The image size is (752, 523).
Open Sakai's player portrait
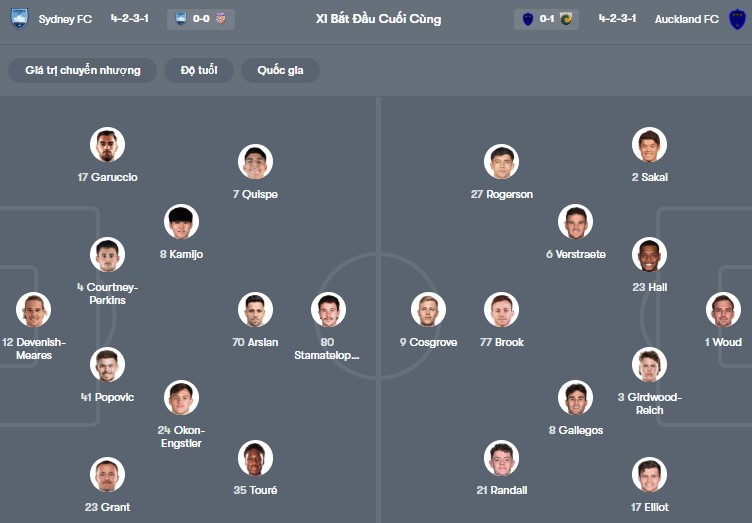click(649, 145)
